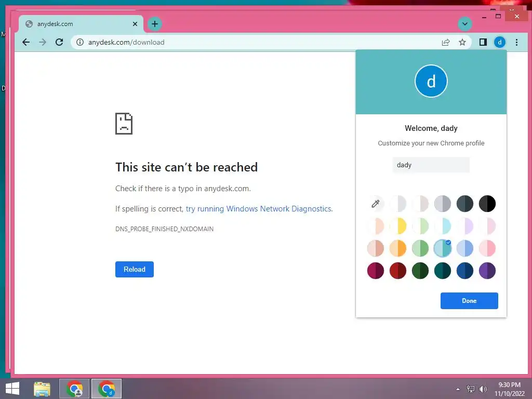Viewport: 532px width, 399px height.
Task: Pick the pale green theme swatch
Action: (x=420, y=226)
